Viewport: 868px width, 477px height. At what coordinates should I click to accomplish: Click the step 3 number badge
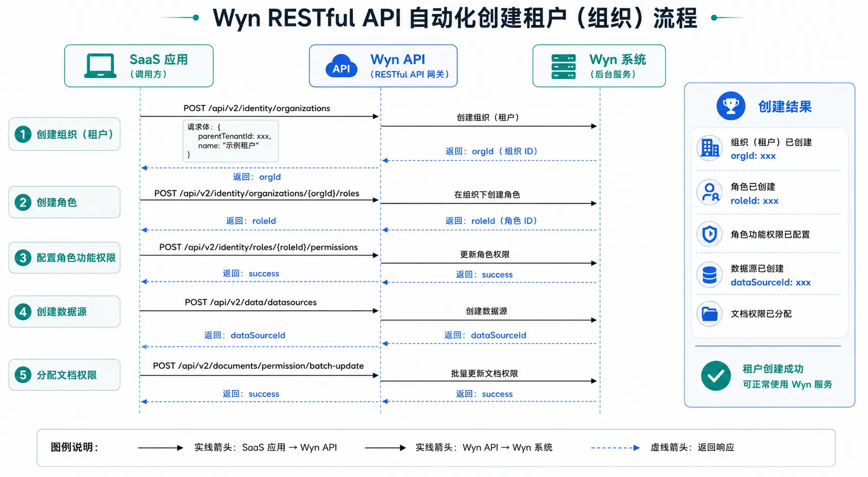point(23,257)
